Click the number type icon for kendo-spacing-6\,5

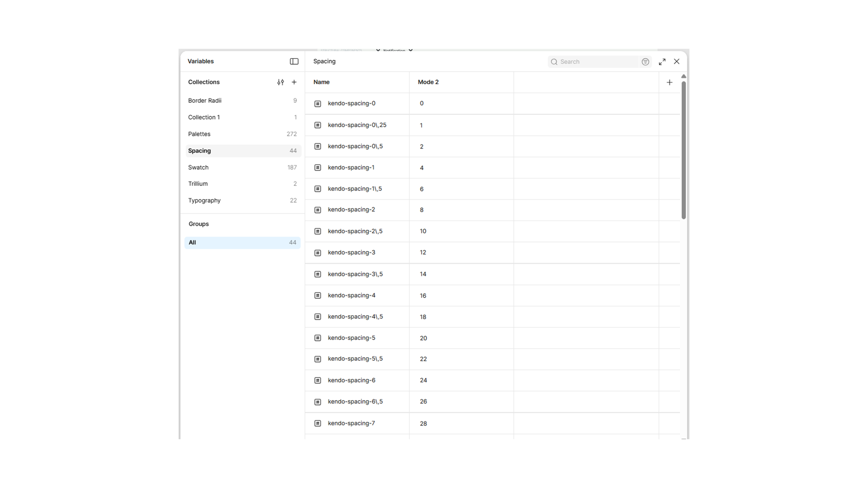click(317, 402)
